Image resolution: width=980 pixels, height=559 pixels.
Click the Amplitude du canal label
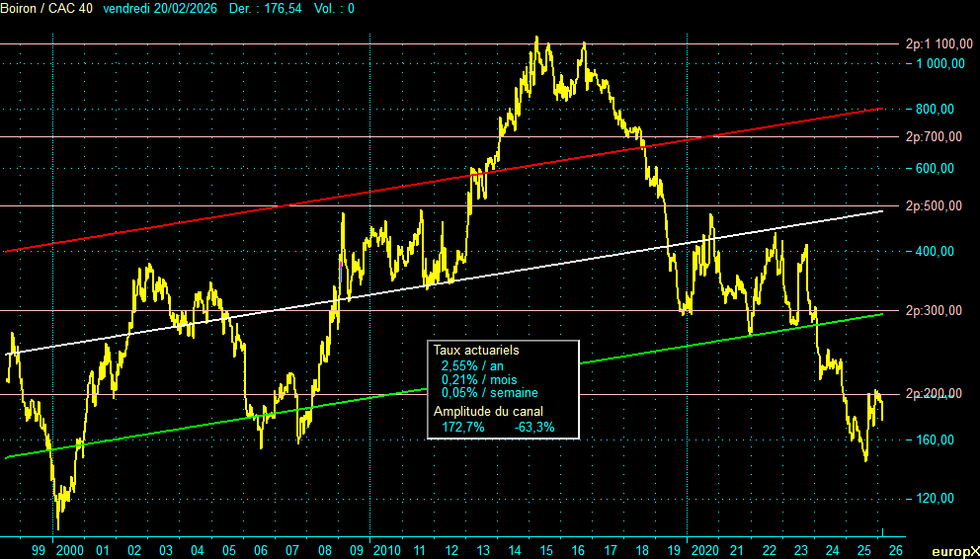488,412
